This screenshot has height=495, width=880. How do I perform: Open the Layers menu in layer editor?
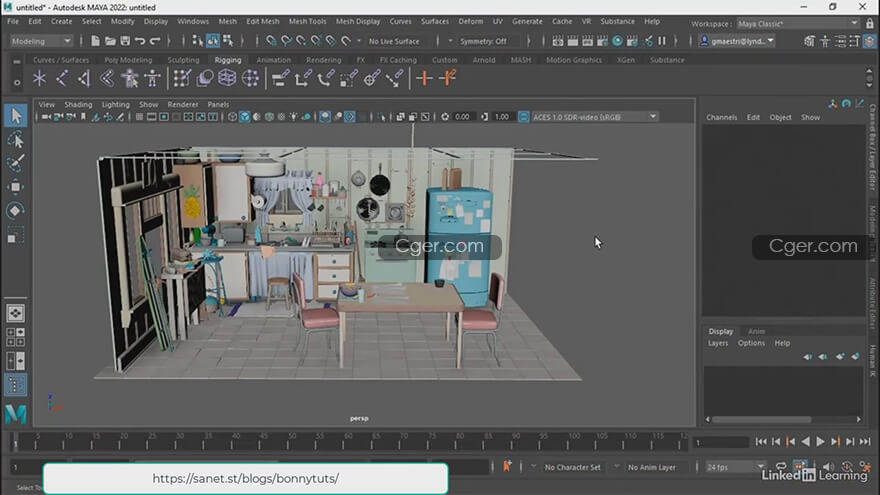pyautogui.click(x=718, y=343)
